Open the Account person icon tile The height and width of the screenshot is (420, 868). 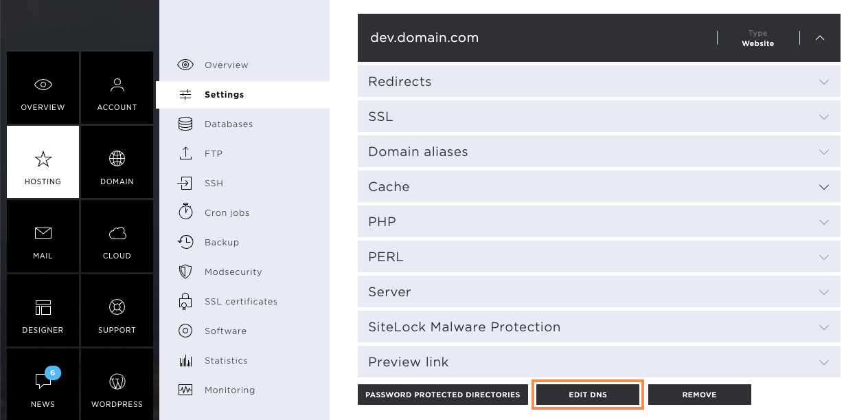coord(117,87)
